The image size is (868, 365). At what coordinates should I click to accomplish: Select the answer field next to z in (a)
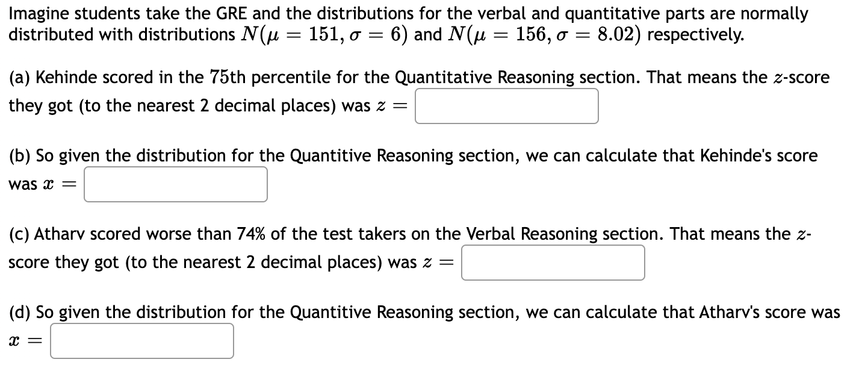[x=506, y=106]
